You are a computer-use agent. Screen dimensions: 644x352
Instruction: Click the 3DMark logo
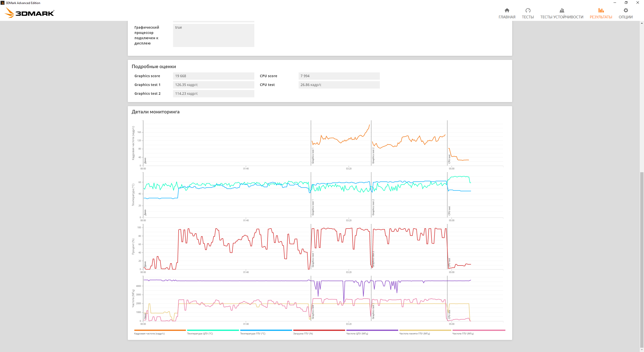[x=30, y=13]
